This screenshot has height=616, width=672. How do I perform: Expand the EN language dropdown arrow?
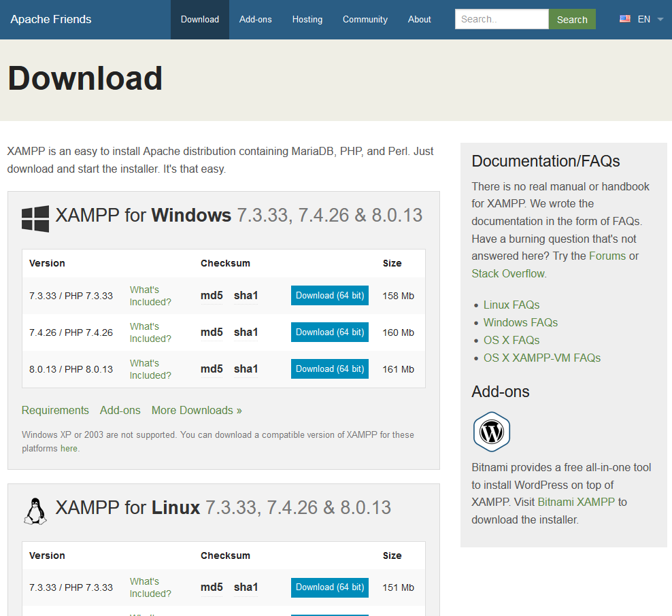[x=660, y=19]
